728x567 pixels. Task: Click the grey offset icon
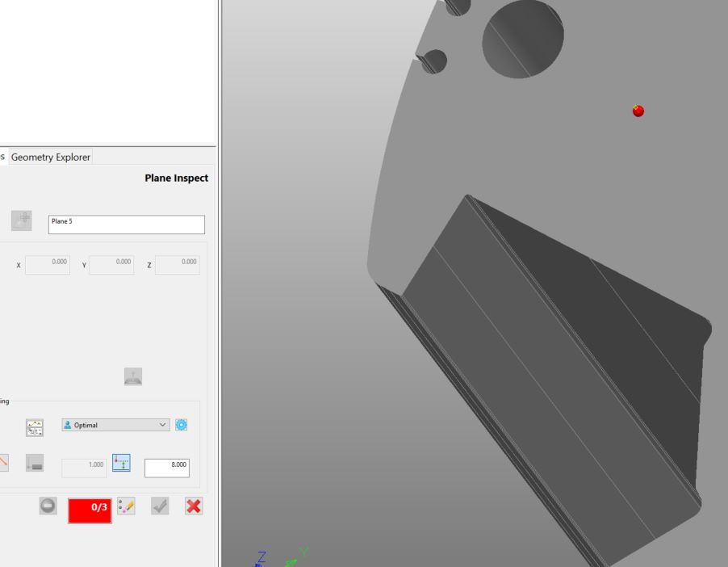(x=35, y=463)
